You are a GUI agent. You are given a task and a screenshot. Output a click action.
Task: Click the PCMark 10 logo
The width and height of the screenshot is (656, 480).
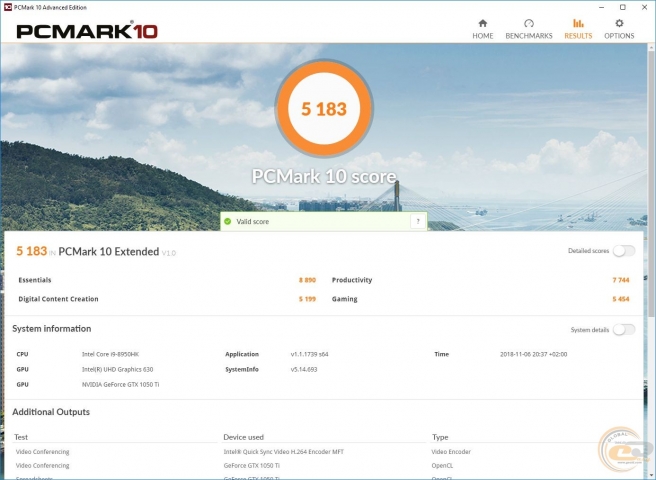[x=87, y=31]
